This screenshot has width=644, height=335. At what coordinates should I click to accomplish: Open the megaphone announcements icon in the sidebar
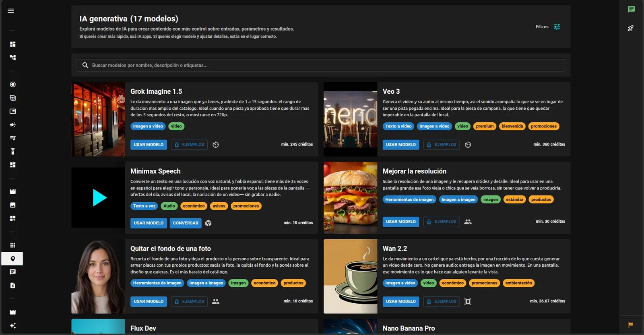(13, 125)
